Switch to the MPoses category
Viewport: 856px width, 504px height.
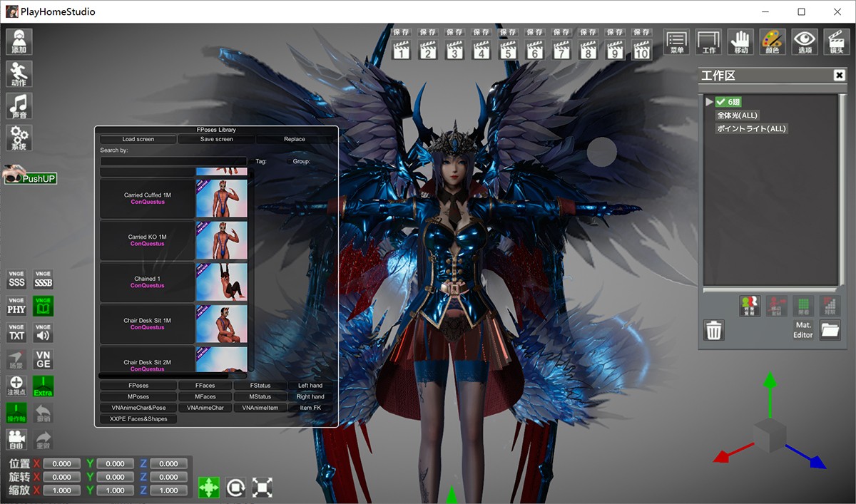[138, 396]
